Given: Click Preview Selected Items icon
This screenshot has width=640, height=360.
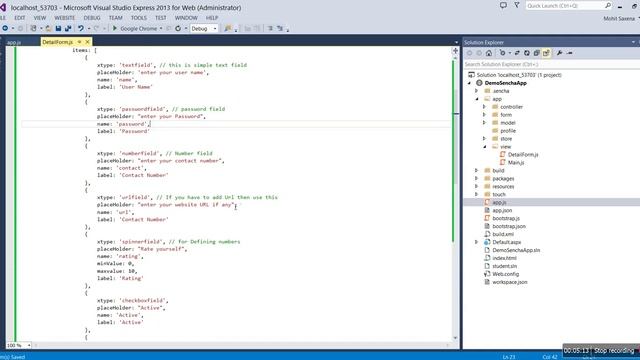Looking at the screenshot, I should [x=570, y=53].
